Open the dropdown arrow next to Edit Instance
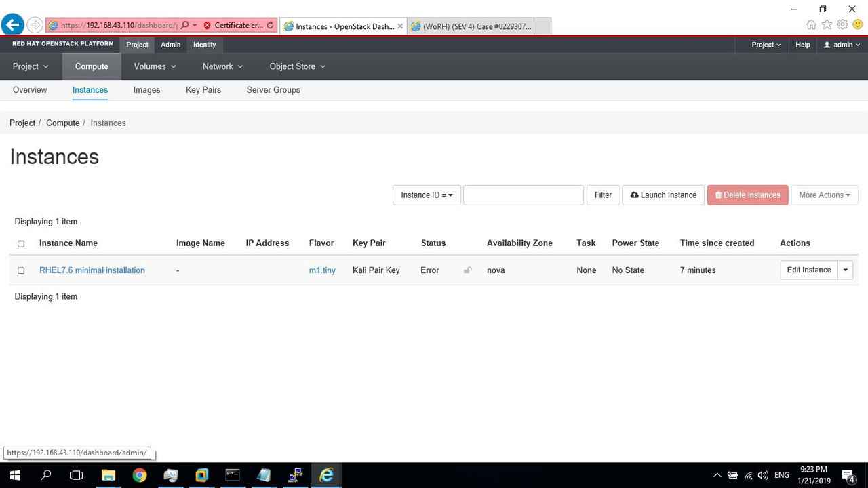The height and width of the screenshot is (488, 868). tap(846, 270)
